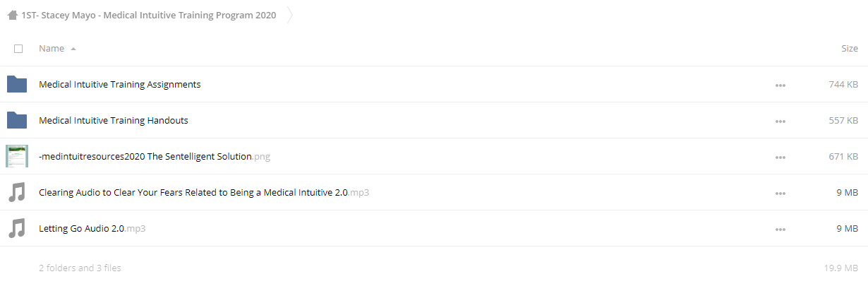This screenshot has width=868, height=303.
Task: Open Medical Intuitive Training Assignments folder name
Action: [120, 84]
